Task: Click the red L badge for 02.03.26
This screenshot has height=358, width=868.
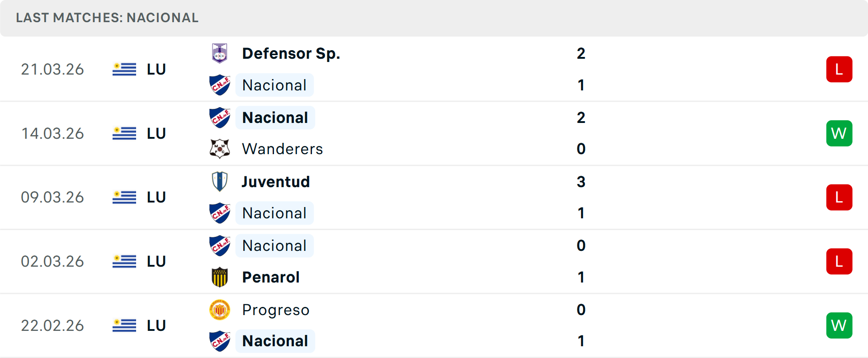Action: (839, 261)
